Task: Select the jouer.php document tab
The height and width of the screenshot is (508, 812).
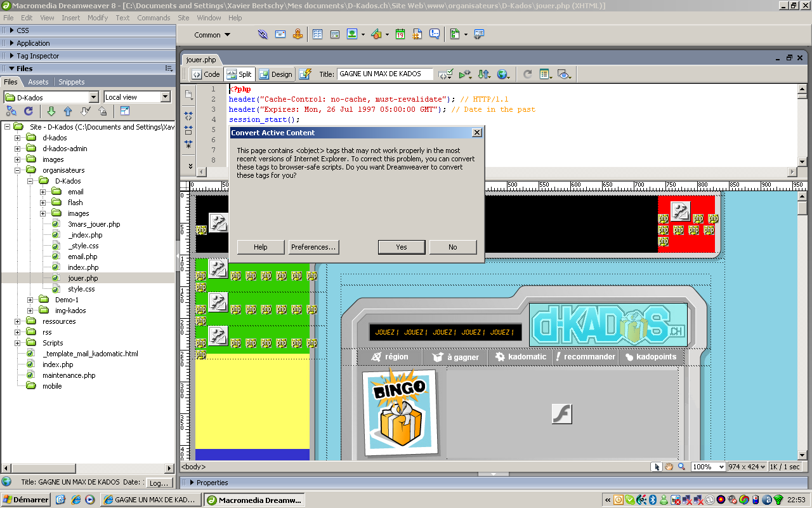Action: click(x=201, y=60)
